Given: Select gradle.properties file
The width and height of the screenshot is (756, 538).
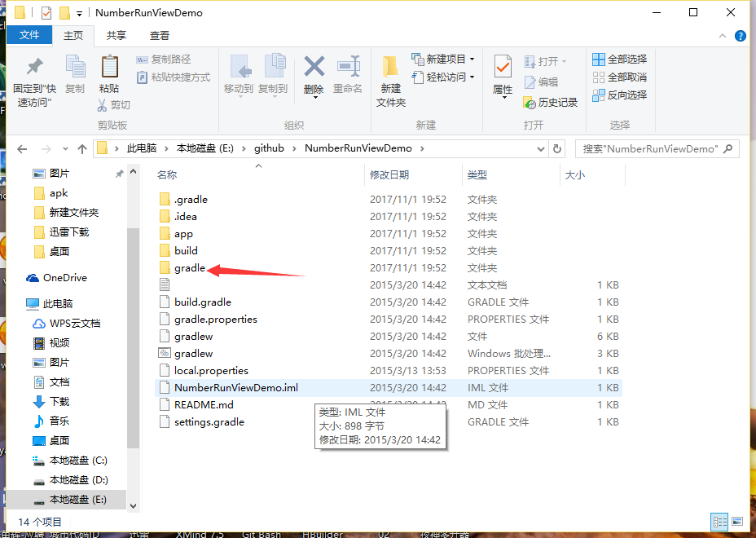Looking at the screenshot, I should point(216,320).
